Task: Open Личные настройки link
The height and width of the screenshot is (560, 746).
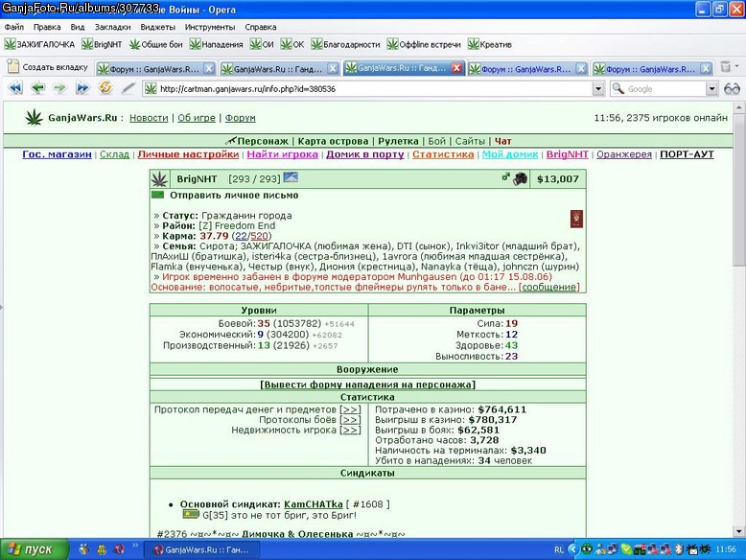Action: point(188,154)
